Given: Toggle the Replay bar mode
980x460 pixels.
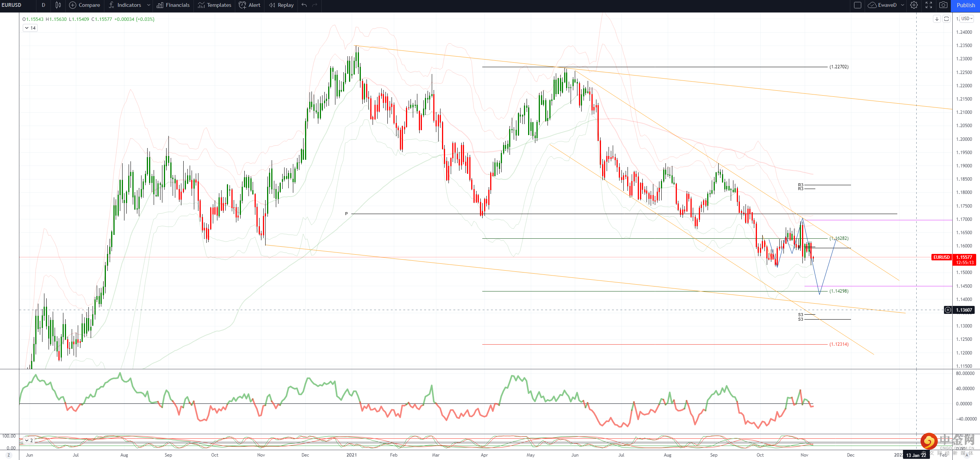Looking at the screenshot, I should click(x=282, y=5).
